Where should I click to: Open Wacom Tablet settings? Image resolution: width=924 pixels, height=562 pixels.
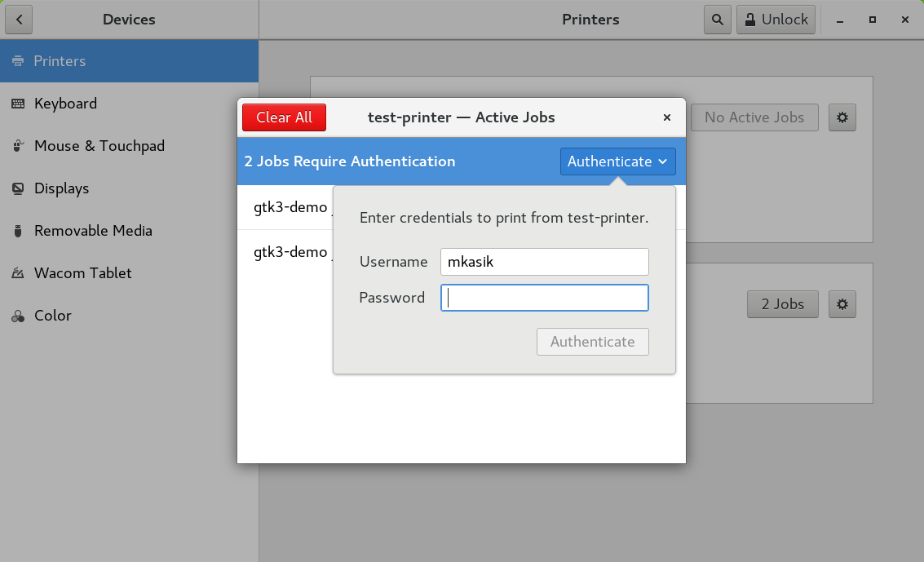(x=129, y=273)
